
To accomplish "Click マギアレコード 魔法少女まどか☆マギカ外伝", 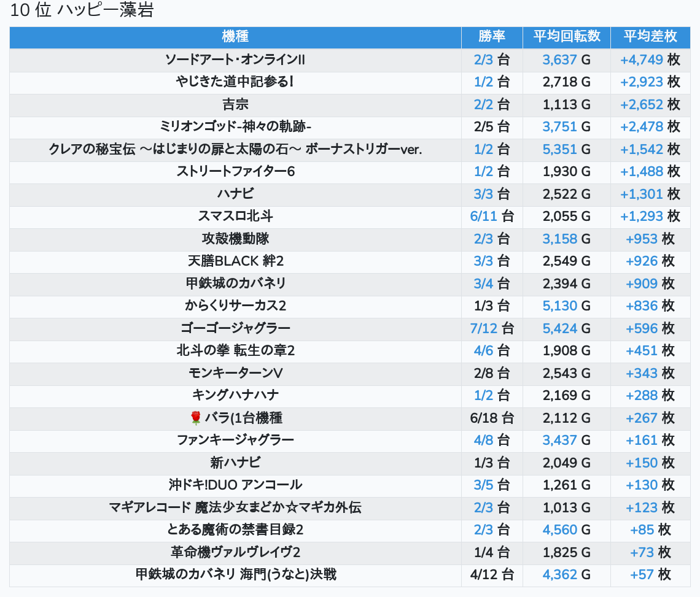I will click(x=235, y=507).
